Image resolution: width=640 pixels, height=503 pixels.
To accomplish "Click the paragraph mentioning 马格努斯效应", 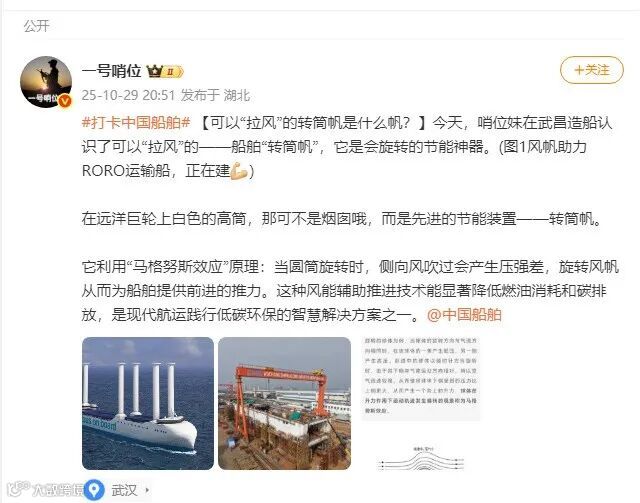I will 350,291.
